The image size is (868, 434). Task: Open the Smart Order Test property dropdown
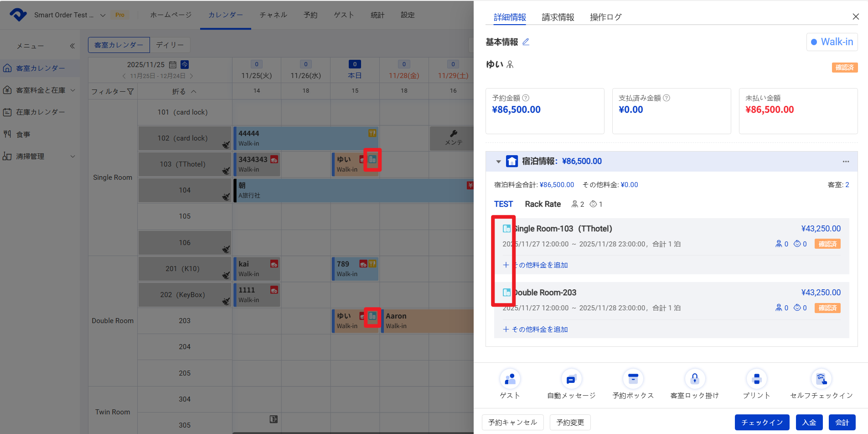click(103, 15)
